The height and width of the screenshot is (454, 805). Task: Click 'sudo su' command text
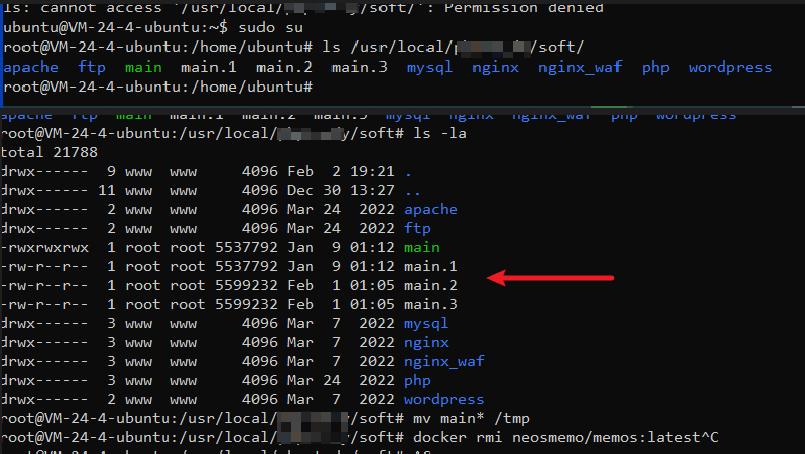[271, 27]
